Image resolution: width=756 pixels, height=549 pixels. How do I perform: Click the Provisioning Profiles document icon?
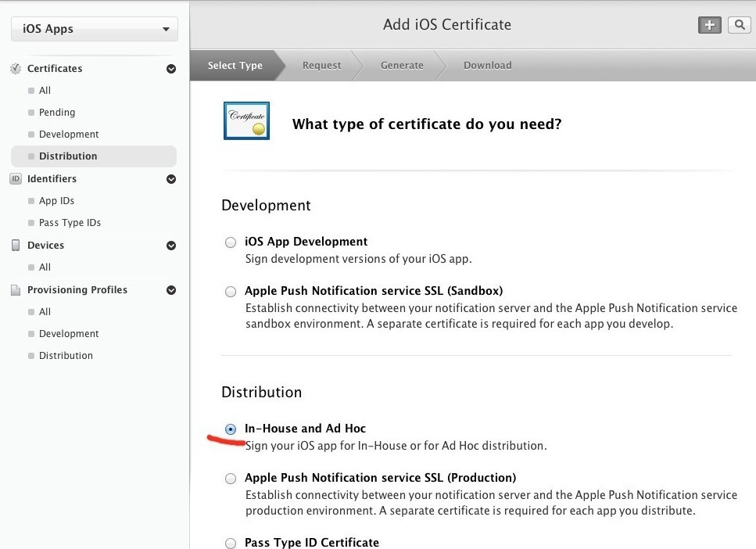pos(16,290)
